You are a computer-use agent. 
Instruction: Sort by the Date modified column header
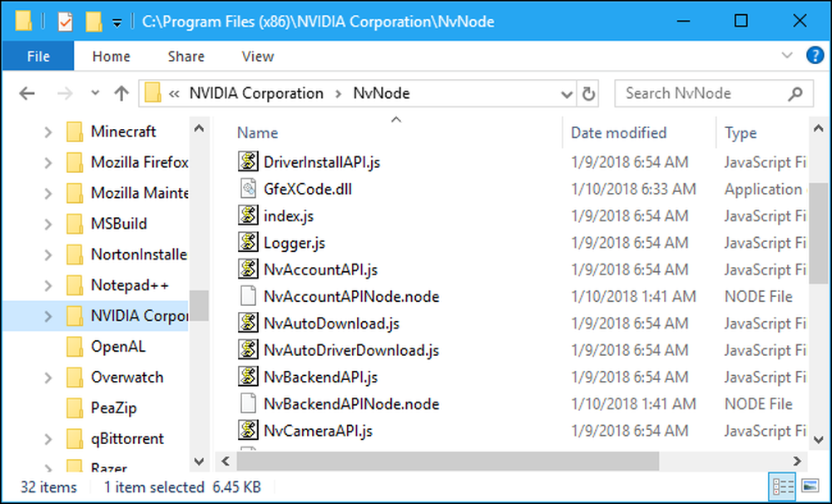(x=619, y=132)
